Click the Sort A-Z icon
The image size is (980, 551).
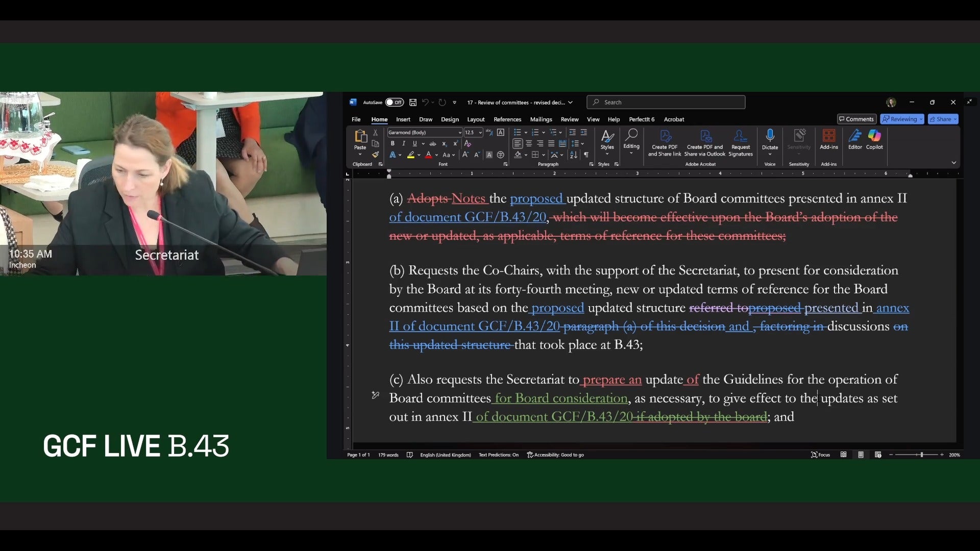coord(573,155)
